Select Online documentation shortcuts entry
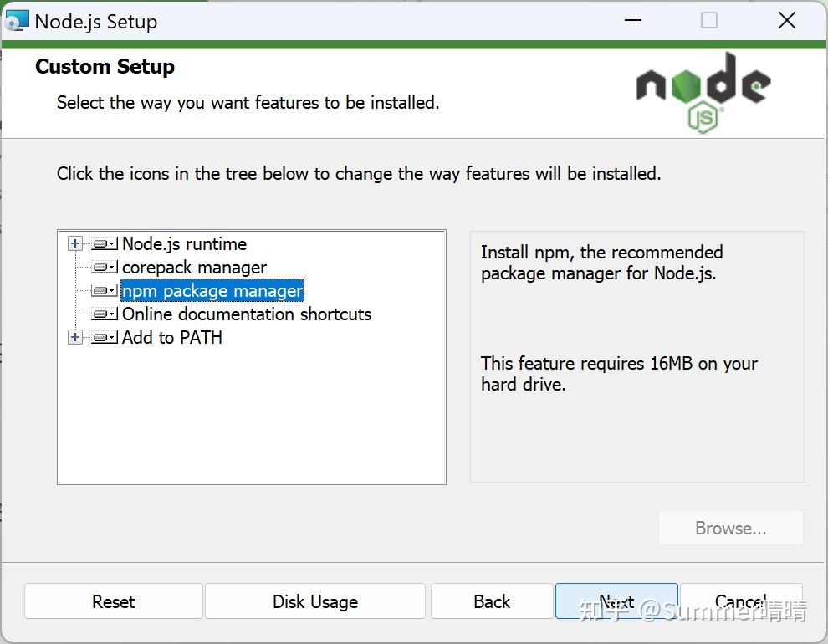Image resolution: width=828 pixels, height=644 pixels. tap(247, 314)
